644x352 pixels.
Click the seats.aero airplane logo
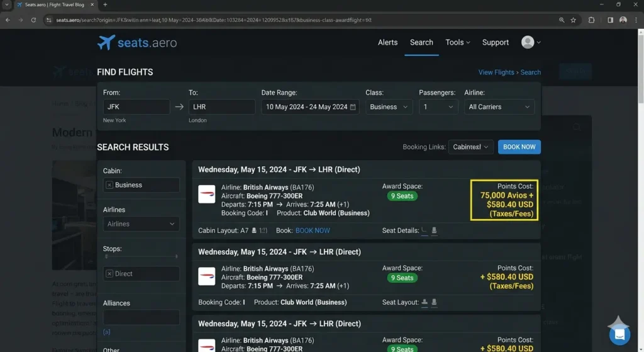click(107, 42)
